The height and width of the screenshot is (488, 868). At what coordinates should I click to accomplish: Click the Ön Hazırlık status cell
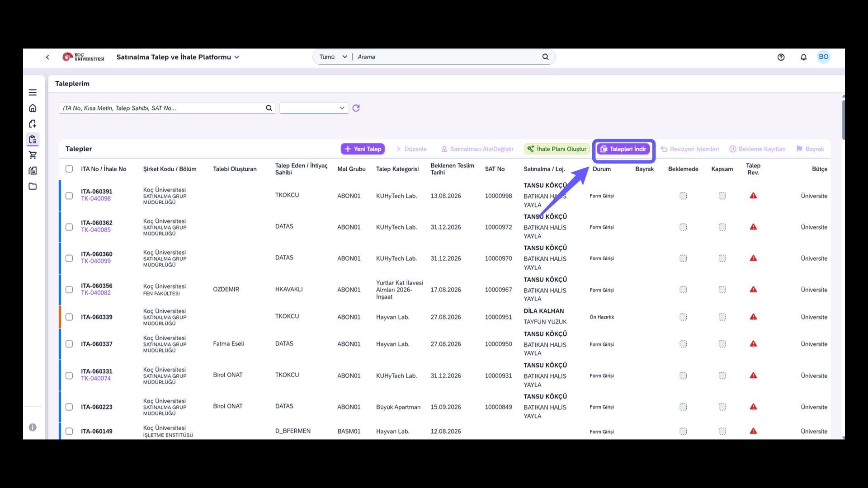coord(602,317)
